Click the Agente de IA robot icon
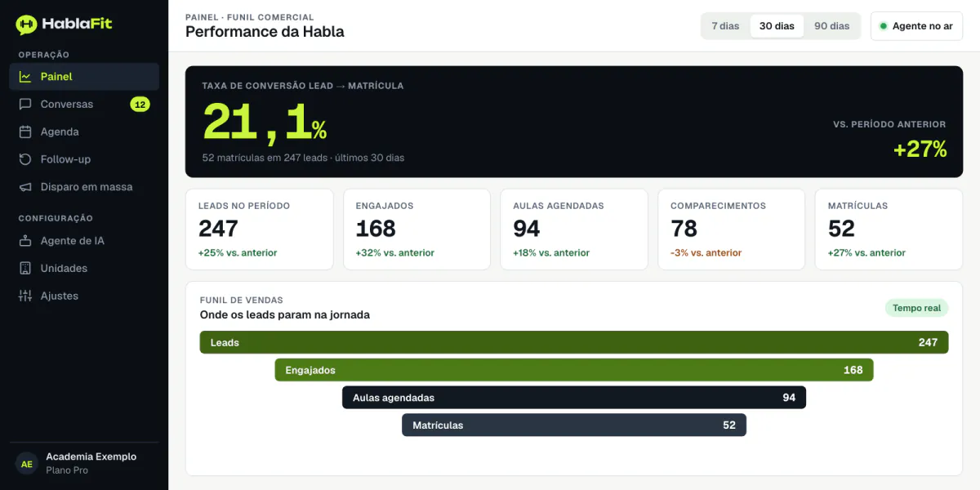 (25, 241)
